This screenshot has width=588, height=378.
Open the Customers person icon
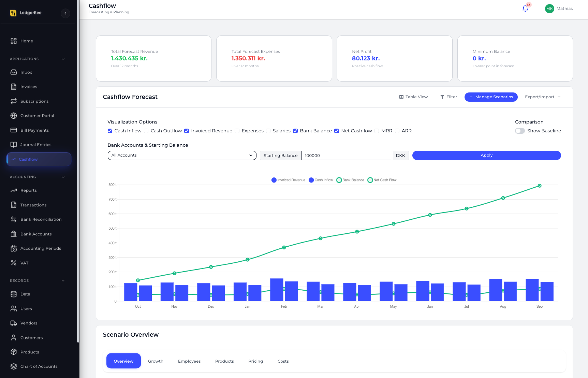[x=14, y=338]
